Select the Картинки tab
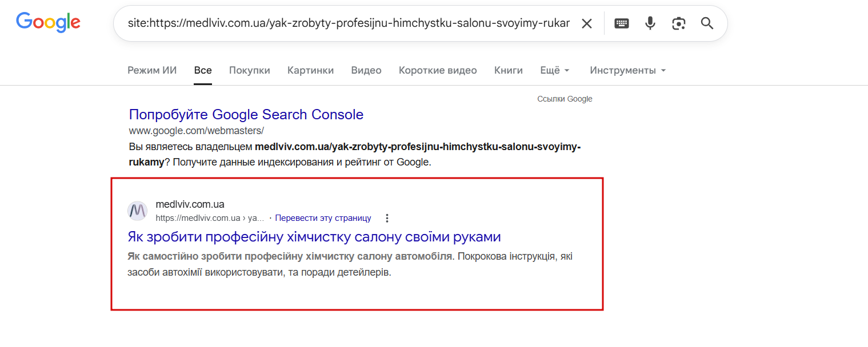 310,70
